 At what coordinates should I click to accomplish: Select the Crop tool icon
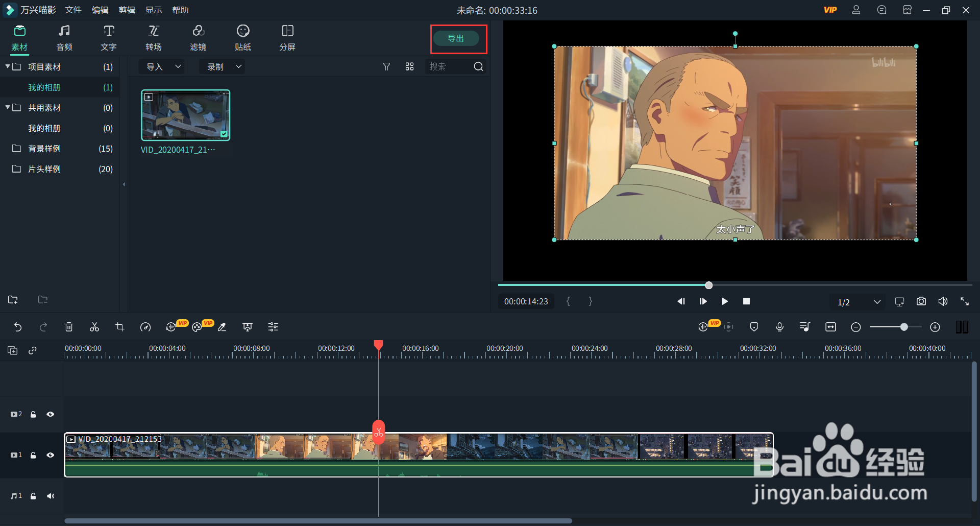click(x=120, y=327)
